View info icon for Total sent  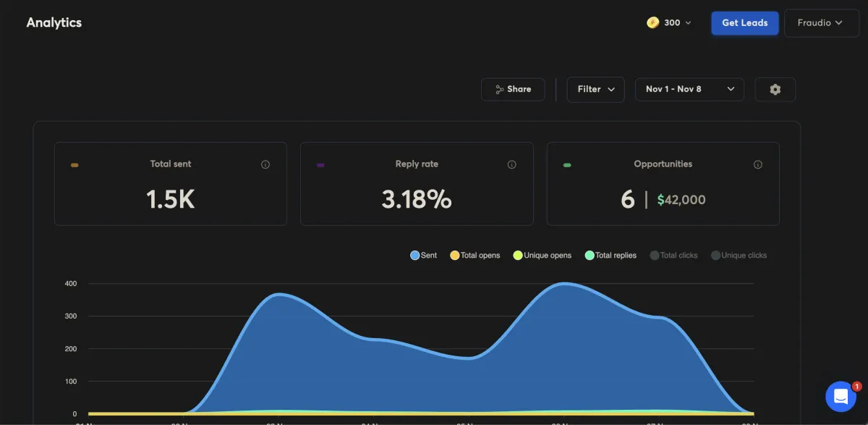point(265,164)
